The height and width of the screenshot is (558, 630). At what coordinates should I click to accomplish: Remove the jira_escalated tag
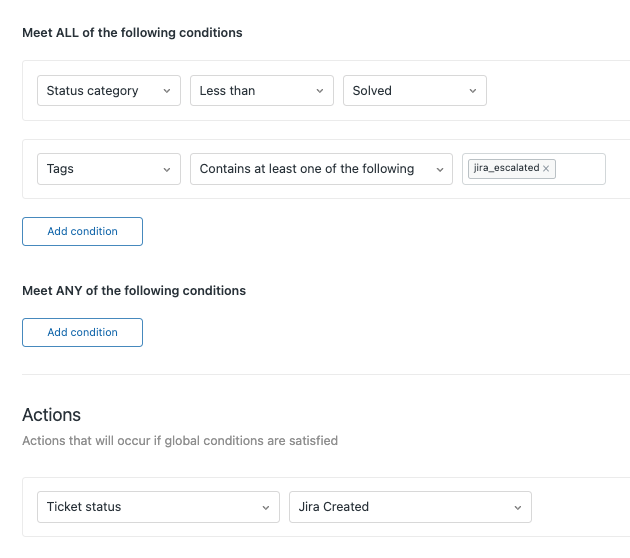coord(546,169)
